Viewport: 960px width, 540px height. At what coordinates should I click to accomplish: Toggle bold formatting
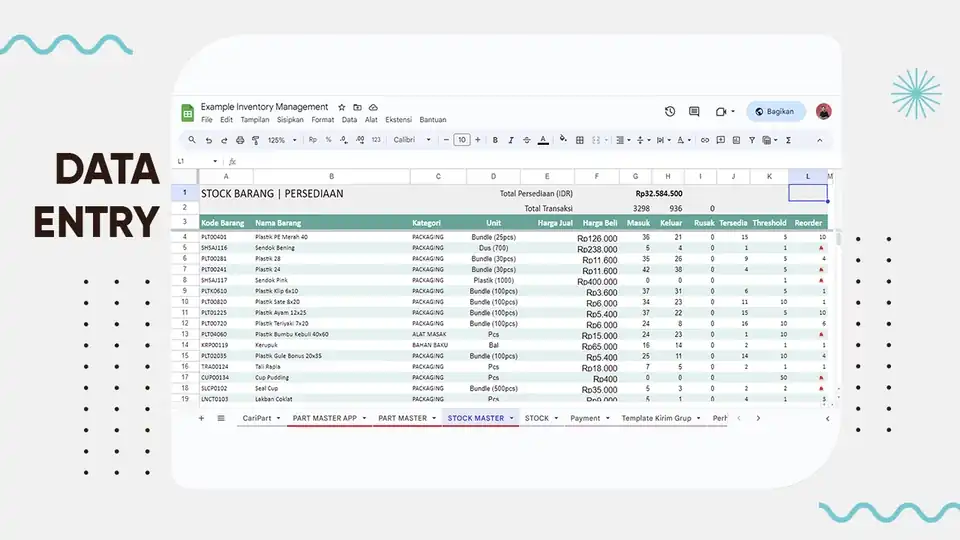[x=495, y=140]
